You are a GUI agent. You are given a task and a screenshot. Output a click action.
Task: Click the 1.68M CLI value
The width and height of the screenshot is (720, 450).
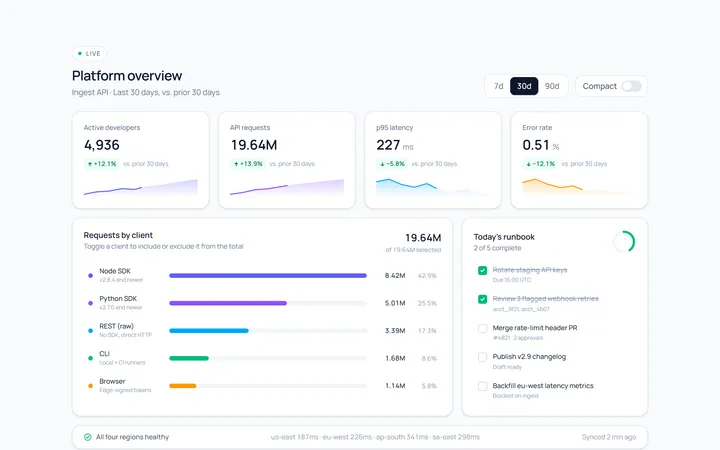coord(395,358)
